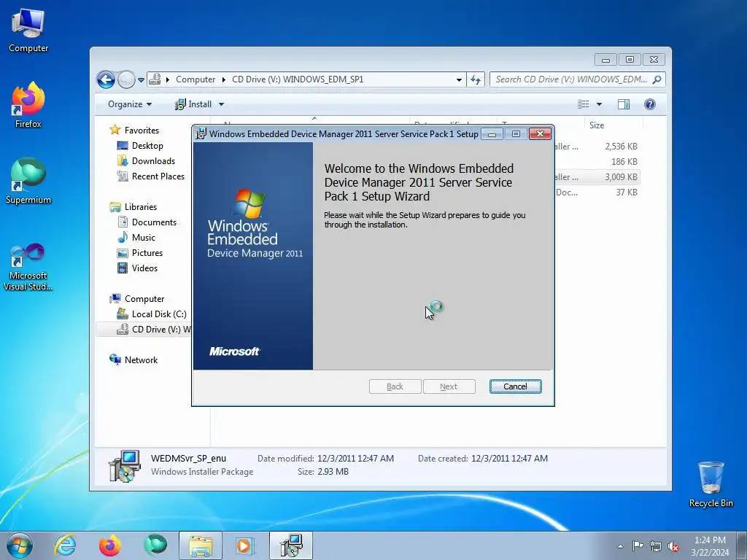The image size is (747, 560).
Task: Go back using Explorer back arrow
Action: coord(106,79)
